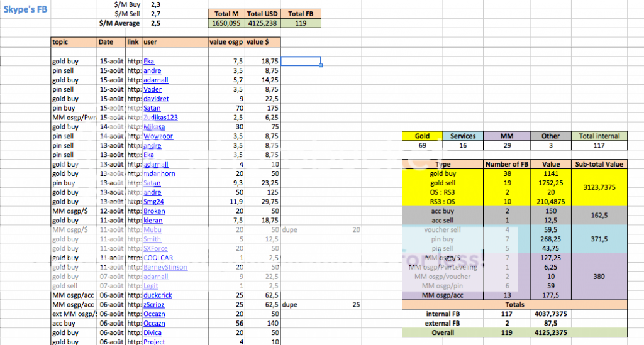The width and height of the screenshot is (644, 345).
Task: Select the 162,5 sub-total cell
Action: (x=599, y=216)
